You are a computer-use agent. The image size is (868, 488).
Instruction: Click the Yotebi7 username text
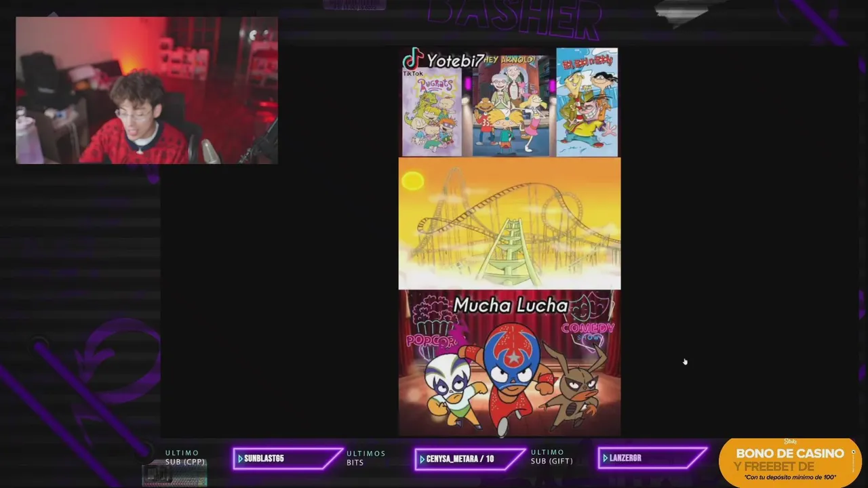454,60
